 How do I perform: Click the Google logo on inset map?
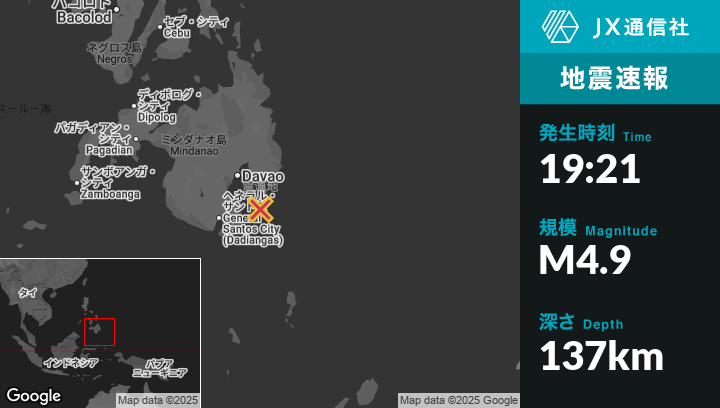coord(33,396)
